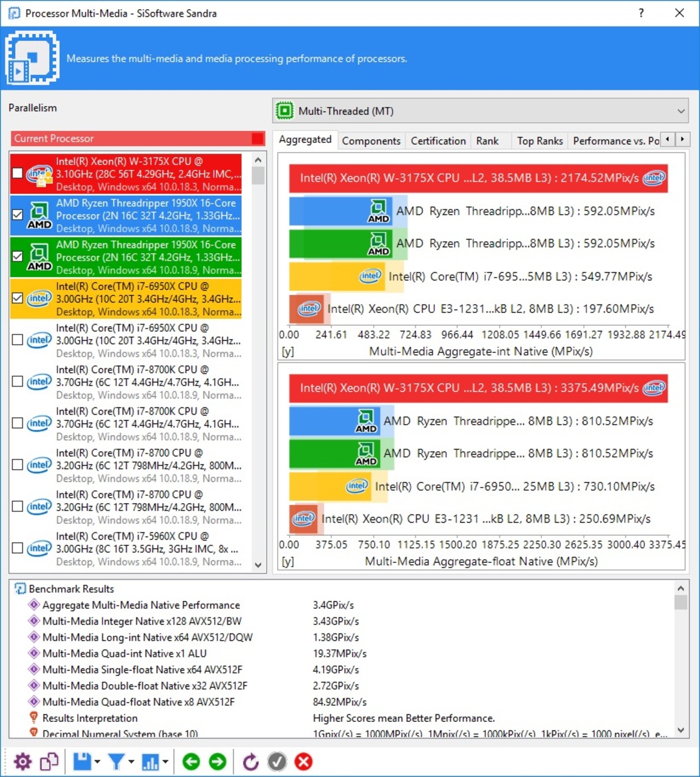Open the dropdown arrow next to the chart icon
700x777 pixels.
coord(165,762)
